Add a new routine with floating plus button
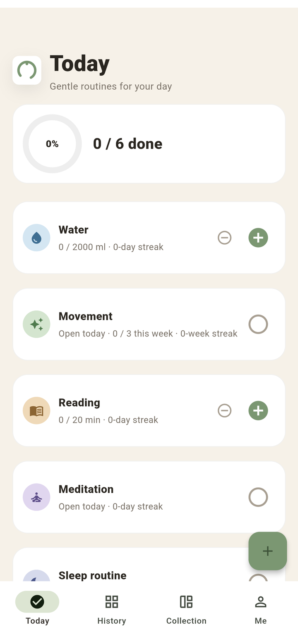The image size is (298, 644). click(268, 551)
